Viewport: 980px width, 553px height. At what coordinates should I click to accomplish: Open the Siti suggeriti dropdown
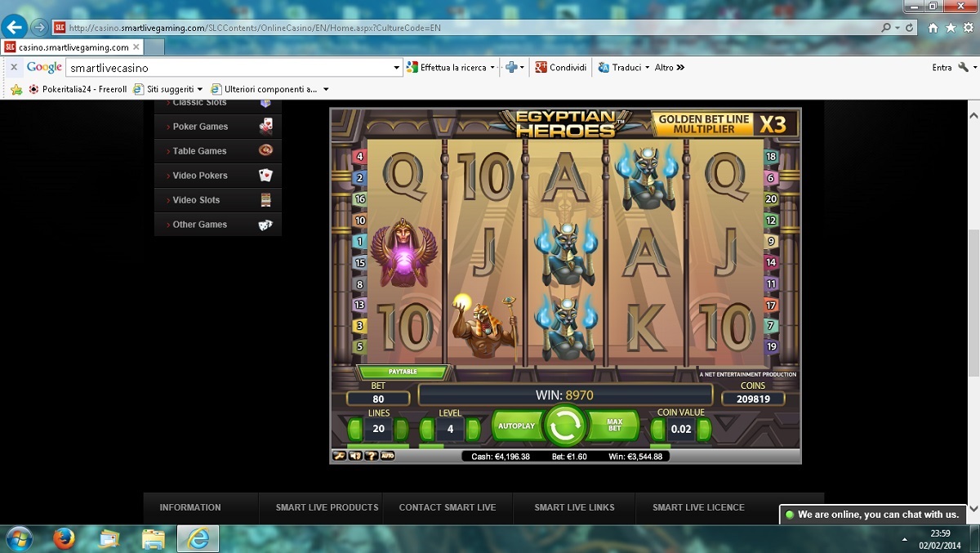click(x=199, y=89)
